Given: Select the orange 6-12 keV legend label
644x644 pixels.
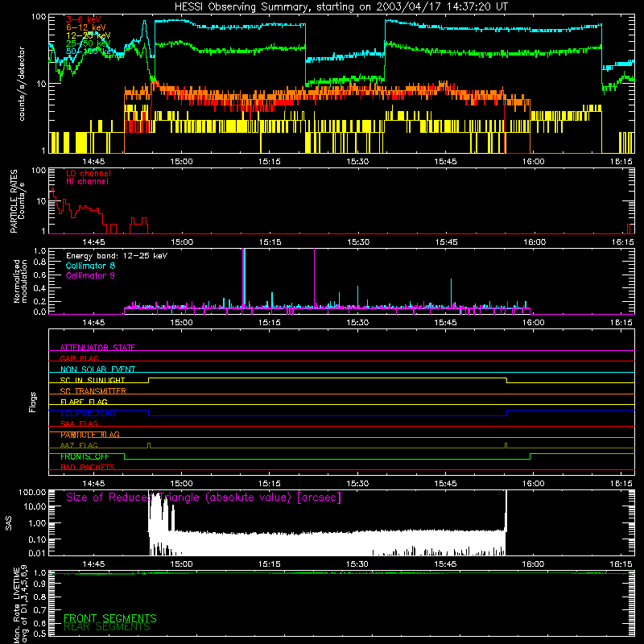Looking at the screenshot, I should point(86,27).
